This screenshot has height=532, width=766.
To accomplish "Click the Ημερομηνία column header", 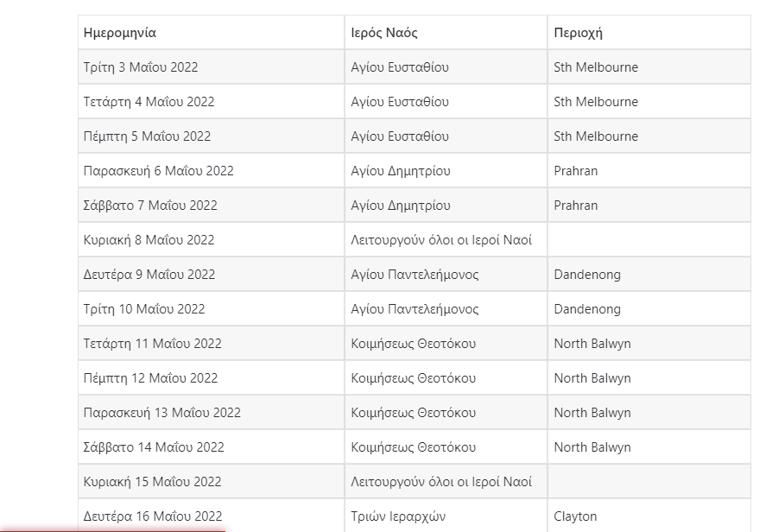I will coord(120,33).
